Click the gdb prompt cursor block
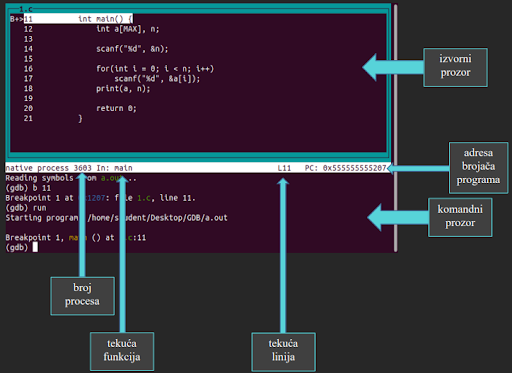Image resolution: width=512 pixels, height=373 pixels. [x=35, y=247]
